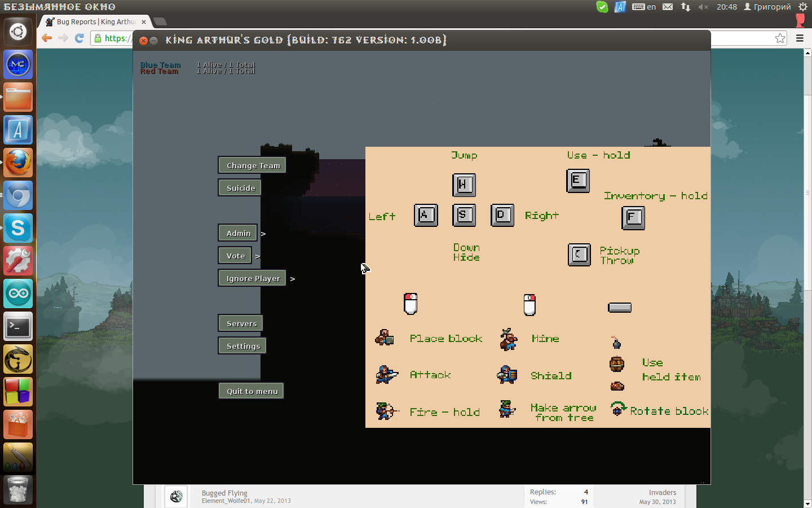Click the mouse icon above Mine
812x508 pixels.
529,305
